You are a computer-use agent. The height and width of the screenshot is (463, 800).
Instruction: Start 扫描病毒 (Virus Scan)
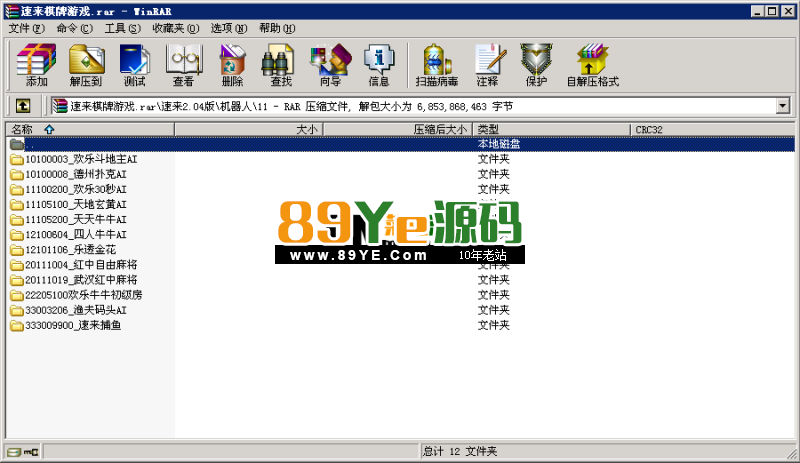[x=437, y=65]
